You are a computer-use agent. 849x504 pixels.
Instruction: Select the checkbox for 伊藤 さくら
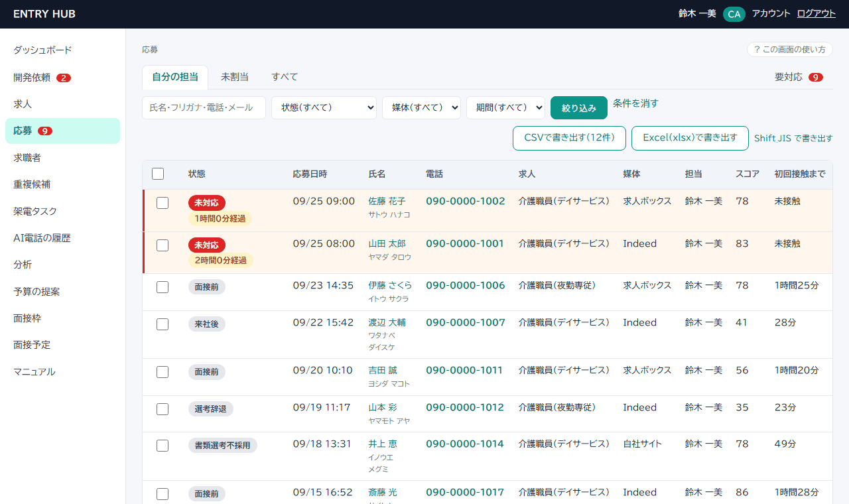coord(163,287)
